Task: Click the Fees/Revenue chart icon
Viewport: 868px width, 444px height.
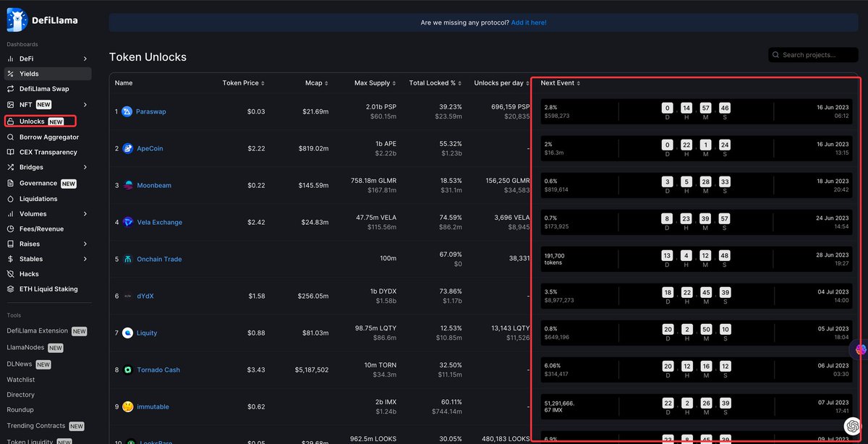Action: coord(11,229)
